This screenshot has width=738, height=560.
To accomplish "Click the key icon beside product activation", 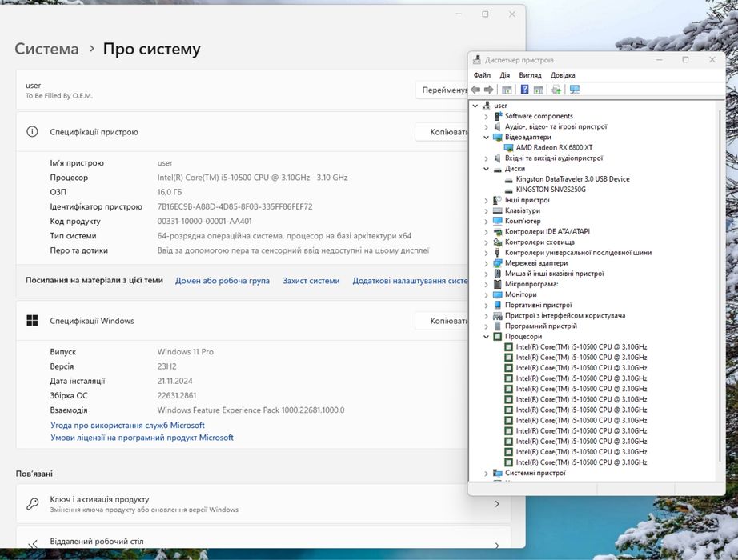I will click(33, 504).
